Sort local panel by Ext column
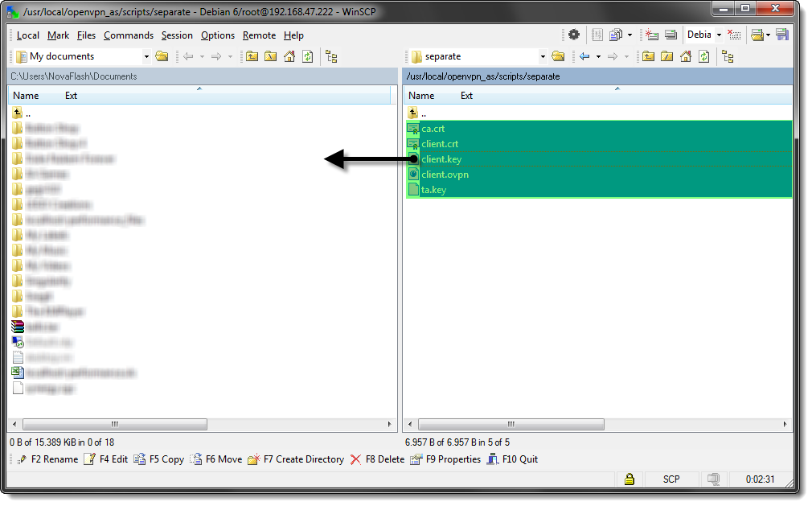The width and height of the screenshot is (812, 506). click(71, 96)
